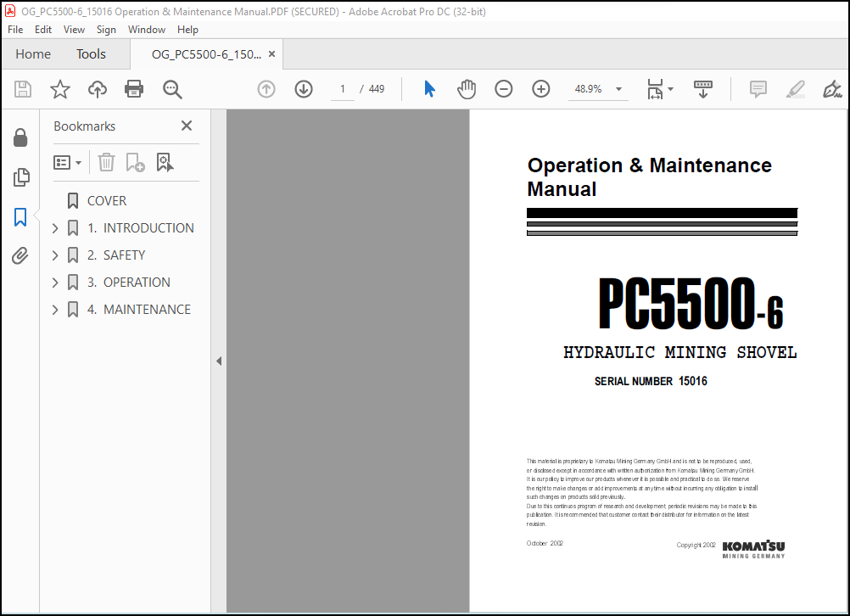Screen dimensions: 850x616
Task: Collapse the navigation pane with side arrow
Action: pyautogui.click(x=219, y=361)
